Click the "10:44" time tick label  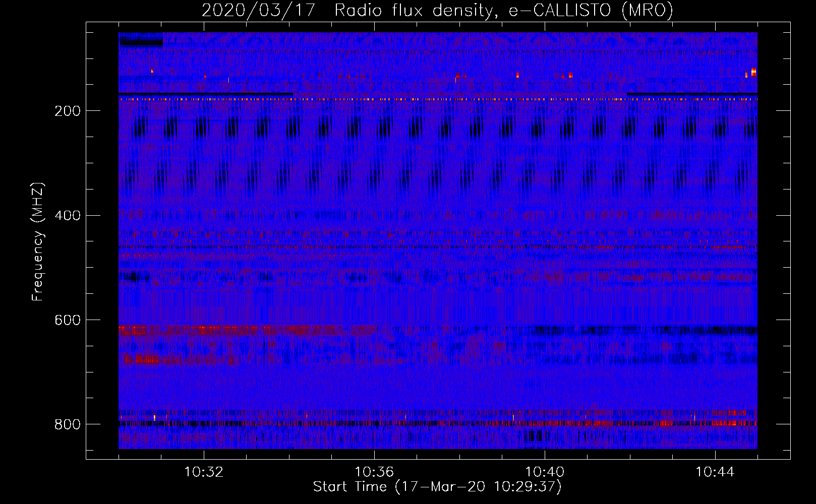(x=715, y=472)
